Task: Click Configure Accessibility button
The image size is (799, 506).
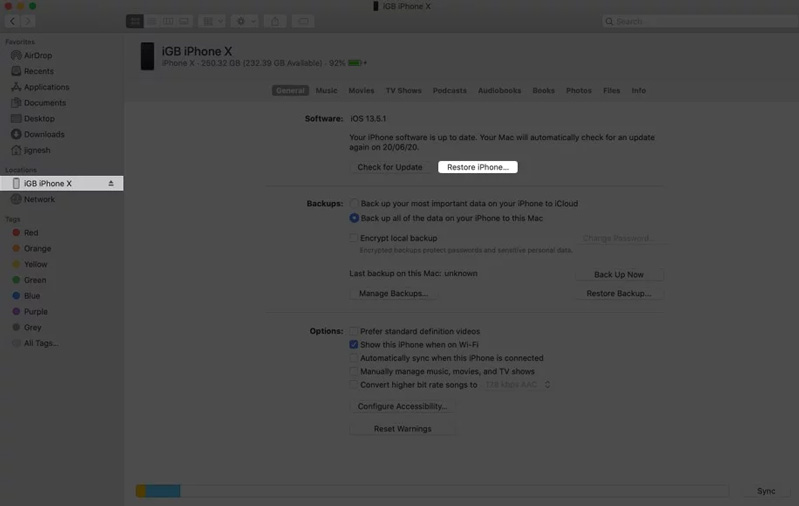Action: click(402, 406)
